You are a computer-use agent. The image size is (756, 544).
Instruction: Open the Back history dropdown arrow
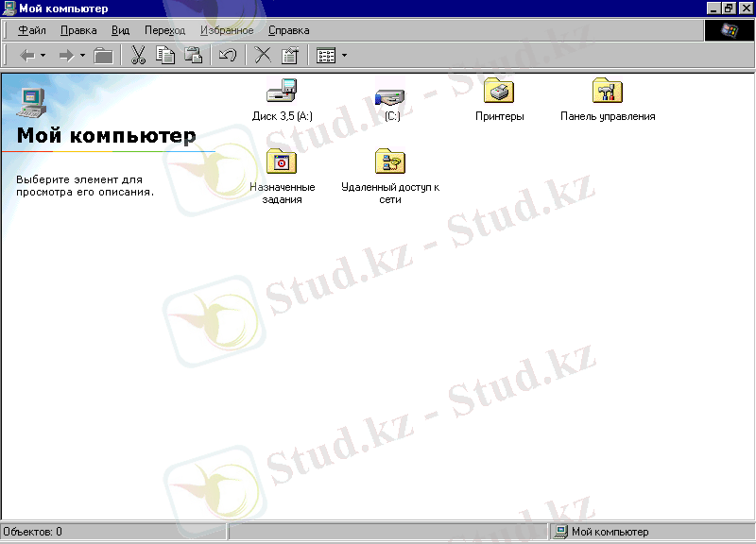point(43,56)
